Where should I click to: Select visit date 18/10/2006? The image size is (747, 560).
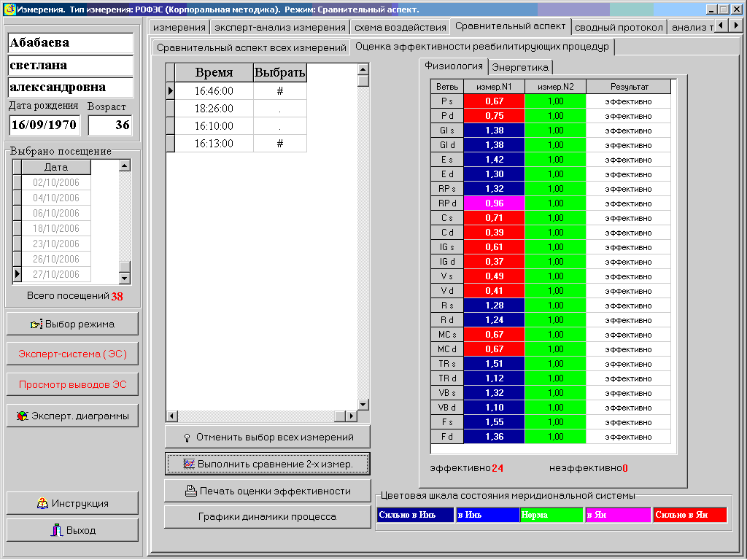pos(56,228)
